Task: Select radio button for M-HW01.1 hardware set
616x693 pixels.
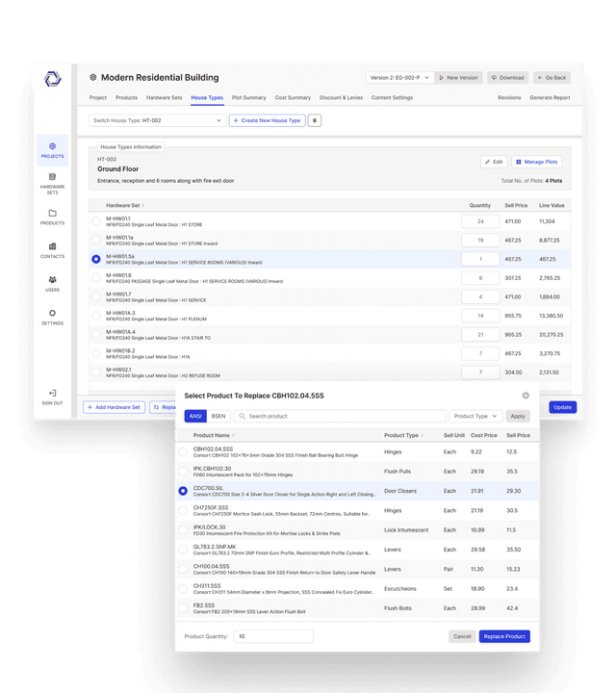Action: pos(95,221)
